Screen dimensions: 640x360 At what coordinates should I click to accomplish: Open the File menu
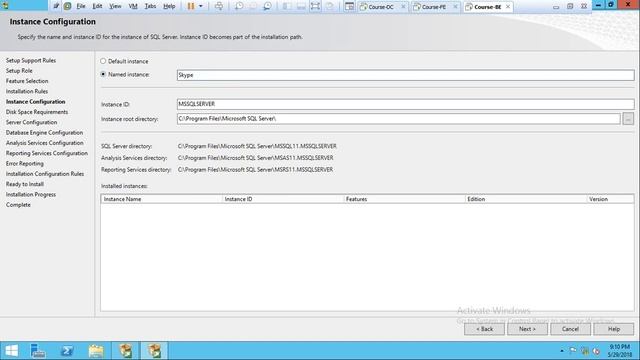[81, 6]
